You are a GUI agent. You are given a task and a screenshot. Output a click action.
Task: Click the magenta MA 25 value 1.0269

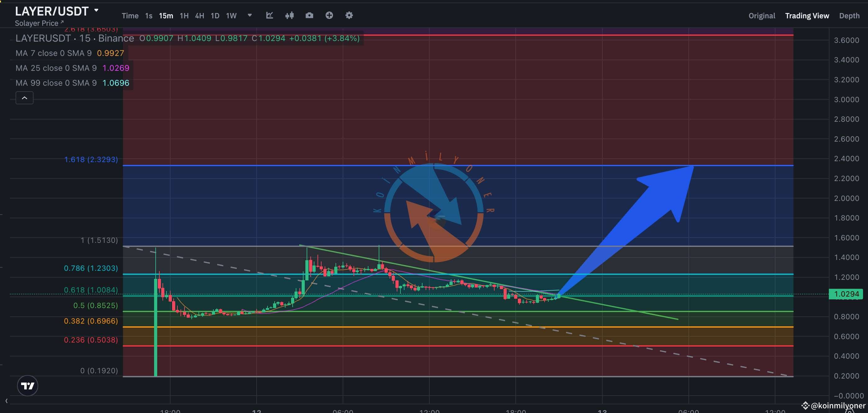pos(115,68)
